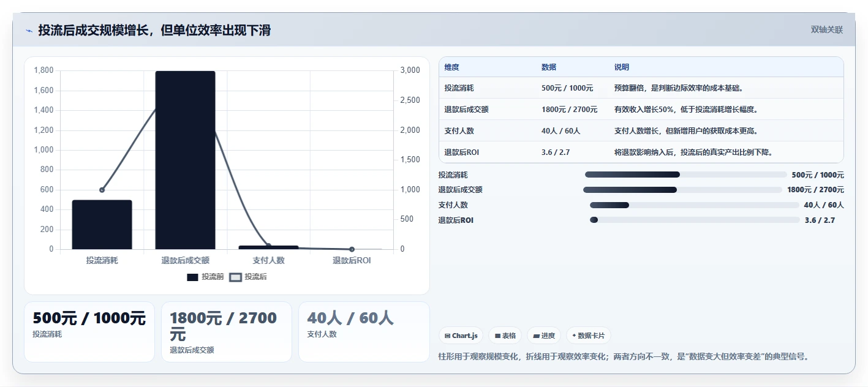
Task: Click the line point at 退款后ROI
Action: (352, 249)
